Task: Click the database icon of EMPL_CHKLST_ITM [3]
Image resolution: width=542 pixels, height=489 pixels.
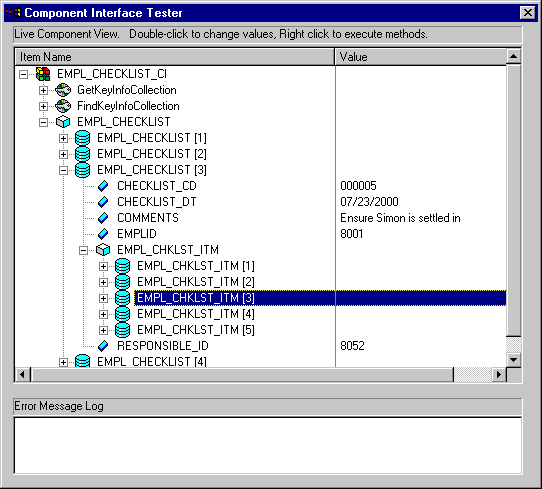Action: pyautogui.click(x=123, y=298)
